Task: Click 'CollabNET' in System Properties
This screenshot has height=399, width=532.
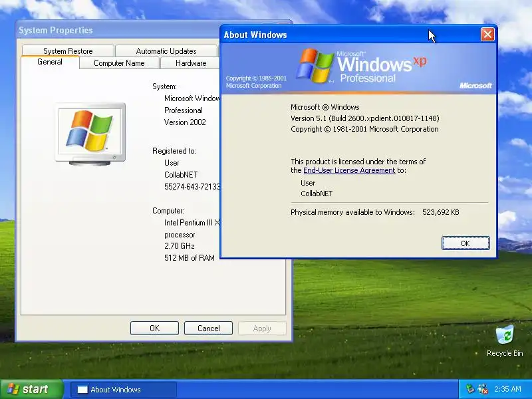Action: tap(181, 175)
